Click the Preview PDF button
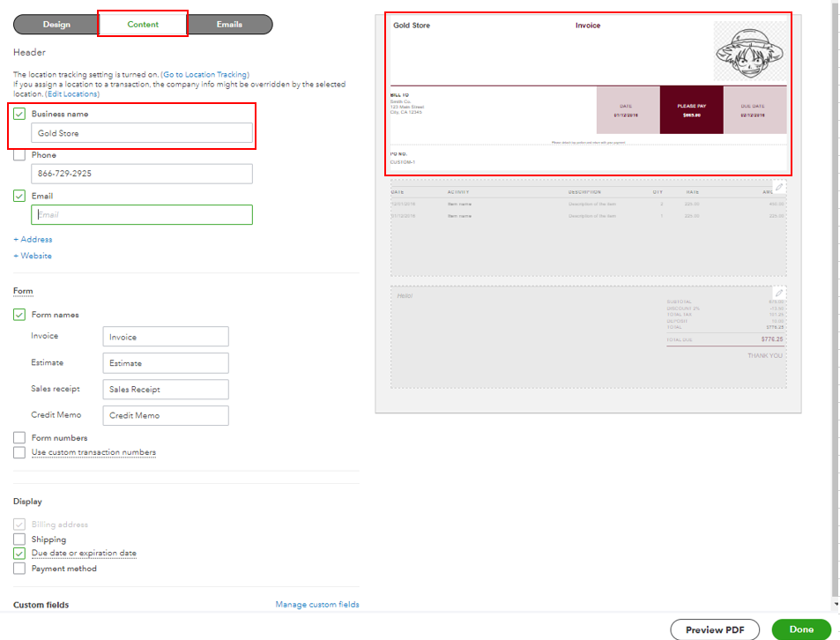840x640 pixels. click(714, 629)
